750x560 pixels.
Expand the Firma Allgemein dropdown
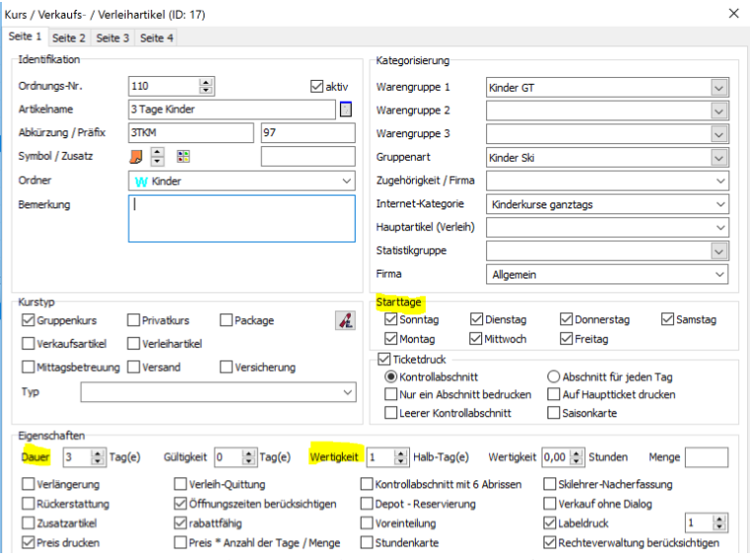point(719,275)
